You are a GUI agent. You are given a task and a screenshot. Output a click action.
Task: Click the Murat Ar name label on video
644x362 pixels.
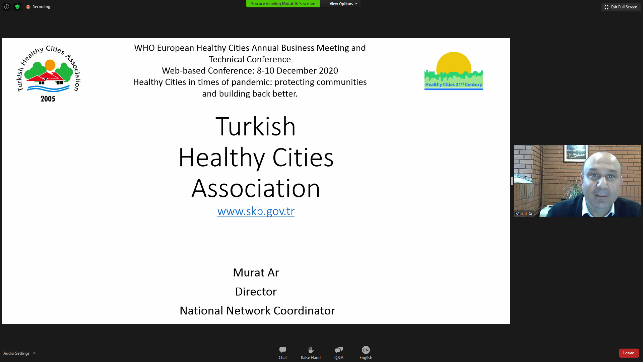tap(524, 214)
